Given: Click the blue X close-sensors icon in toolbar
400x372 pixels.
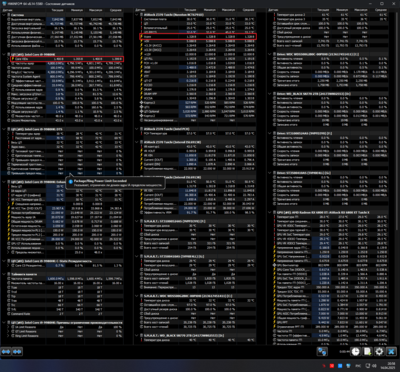Looking at the screenshot, I should click(x=391, y=351).
